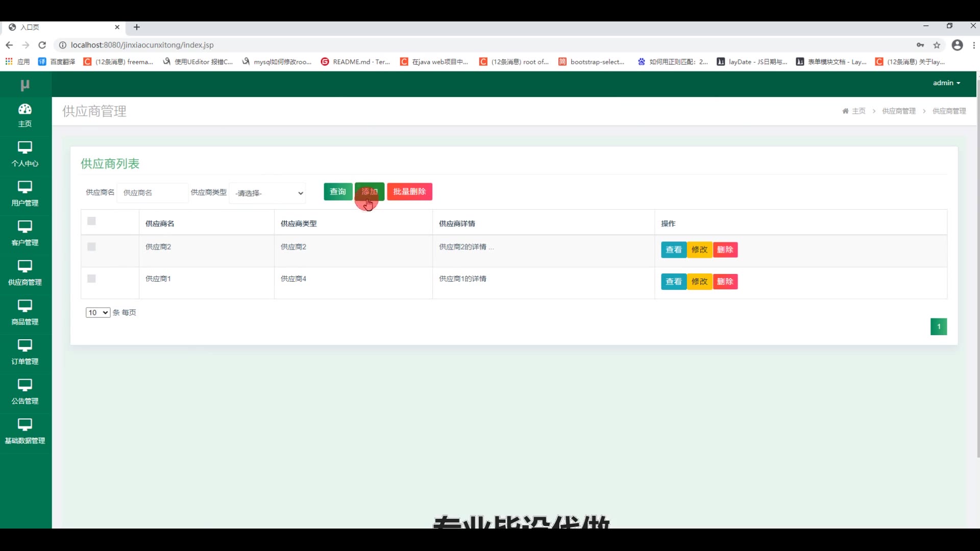Switch to the 入口页 browser tab
This screenshot has height=551, width=980.
click(x=64, y=27)
